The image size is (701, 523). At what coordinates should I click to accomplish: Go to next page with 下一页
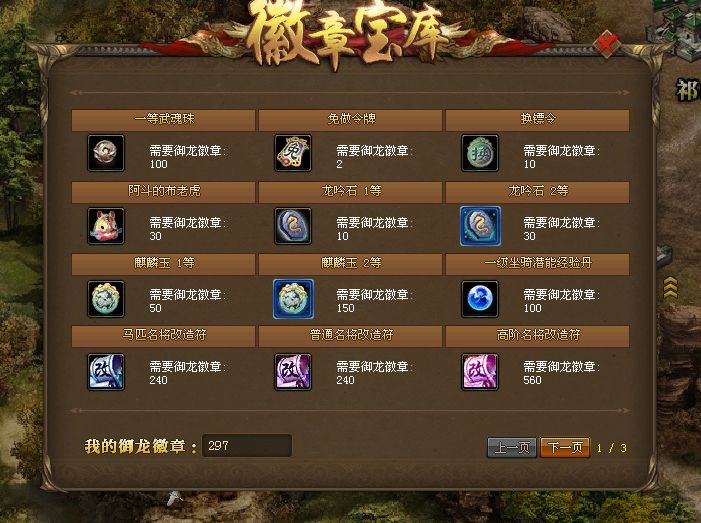(565, 447)
